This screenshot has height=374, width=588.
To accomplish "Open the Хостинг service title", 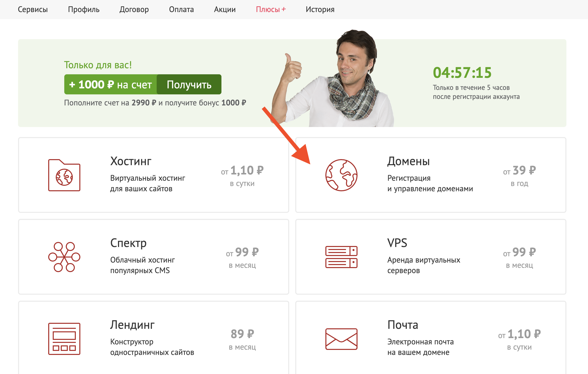I will coord(131,161).
